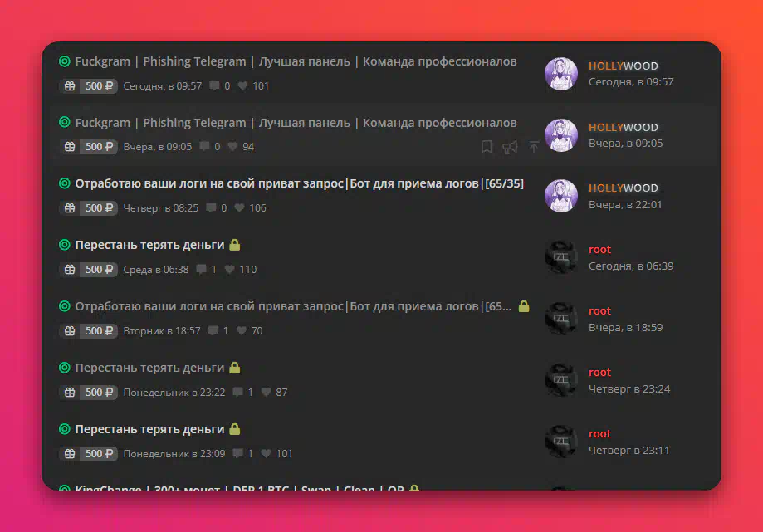763x532 pixels.
Task: Click HOLLYWOOD avatar dated Сегодня, в 09:57
Action: (561, 74)
